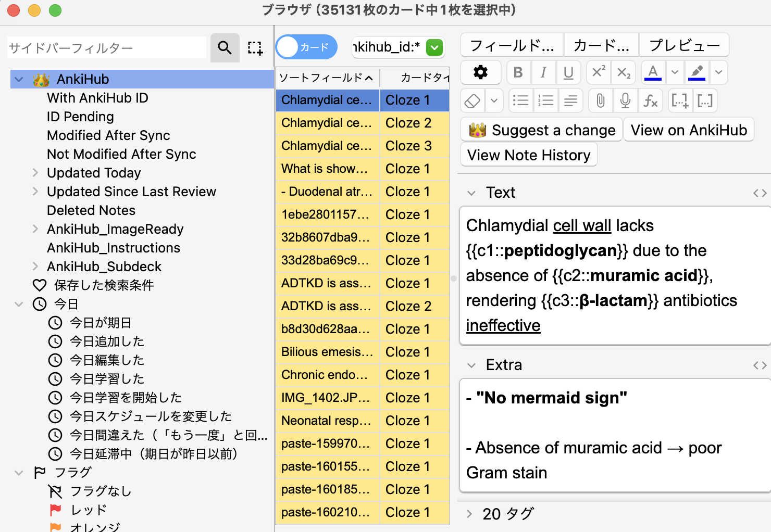Apply the blue text color swatch
The height and width of the screenshot is (532, 771).
(653, 72)
